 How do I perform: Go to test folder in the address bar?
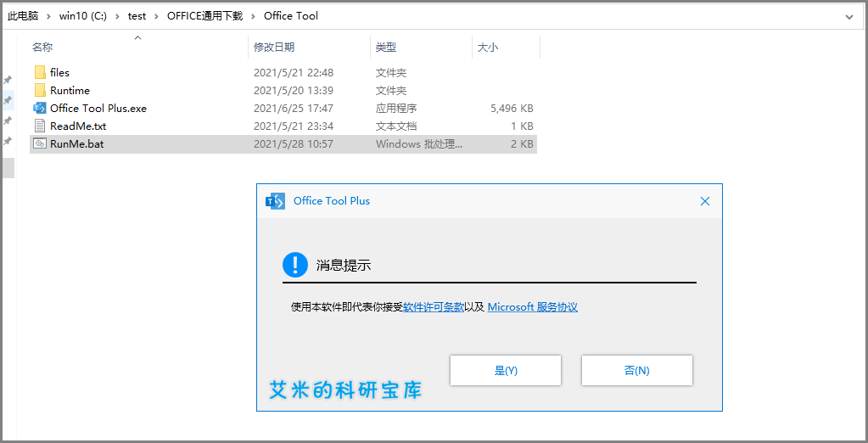click(x=137, y=16)
